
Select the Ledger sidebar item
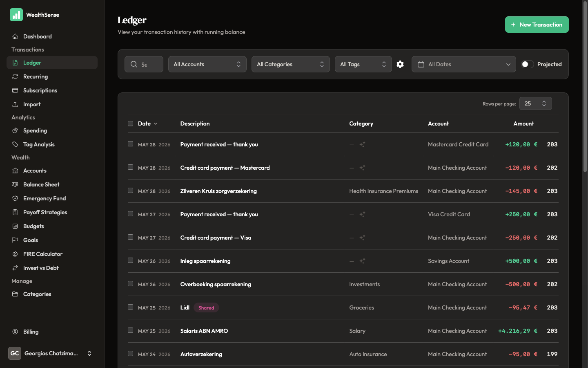point(52,63)
